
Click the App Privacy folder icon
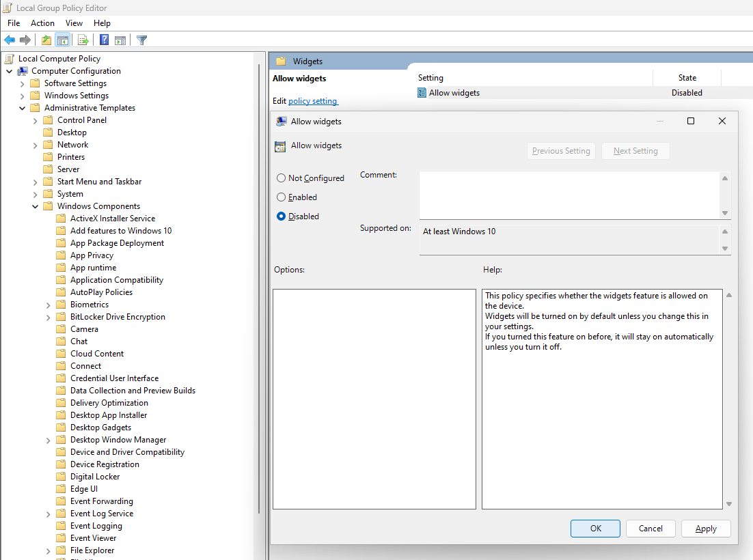61,255
